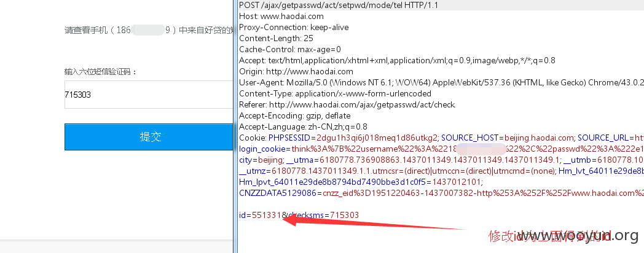Screen dimensions: 644x253
Task: Select the Content-Type urlencoded header line
Action: (335, 93)
